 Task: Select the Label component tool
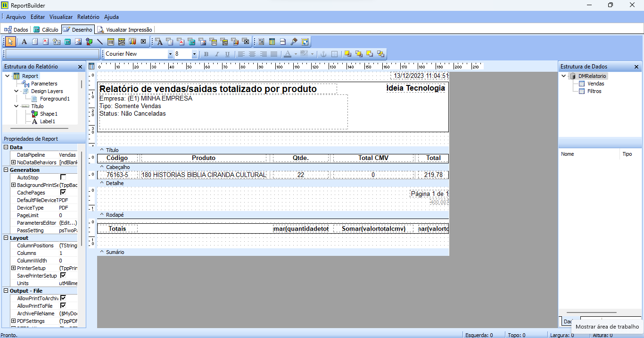point(25,42)
